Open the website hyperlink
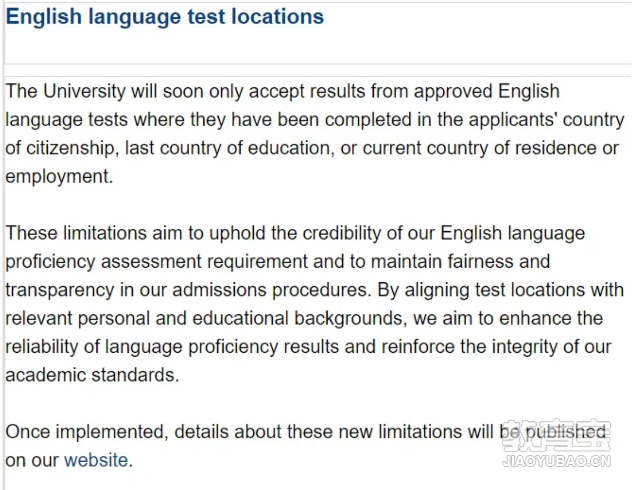Viewport: 632px width, 490px height. pos(96,460)
